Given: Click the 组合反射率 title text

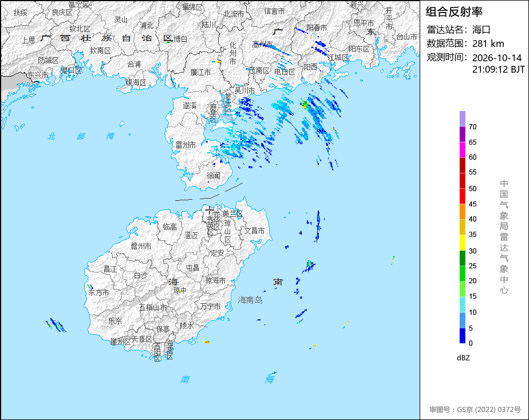Looking at the screenshot, I should (x=454, y=12).
